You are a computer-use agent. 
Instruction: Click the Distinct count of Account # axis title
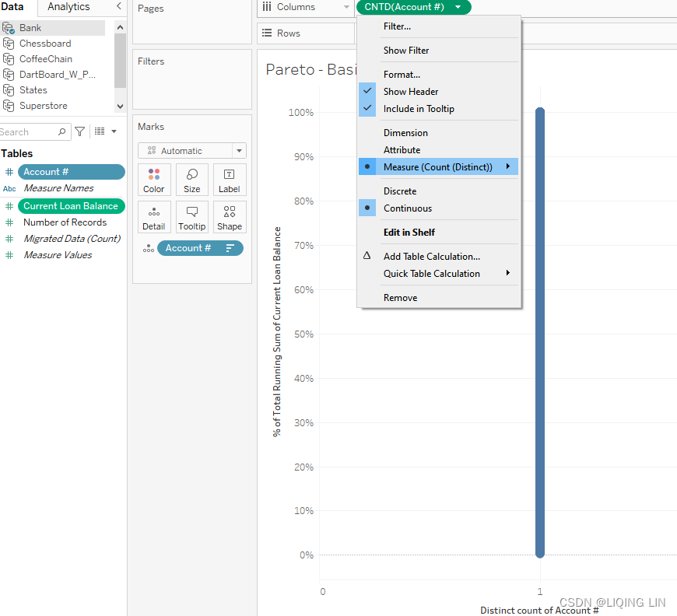tap(539, 611)
